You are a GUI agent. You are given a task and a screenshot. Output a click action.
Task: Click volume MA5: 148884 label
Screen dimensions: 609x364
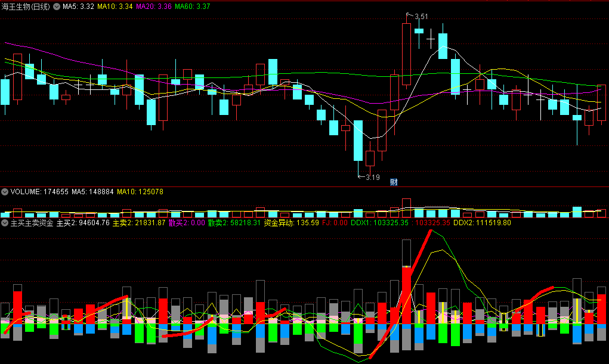tap(92, 192)
